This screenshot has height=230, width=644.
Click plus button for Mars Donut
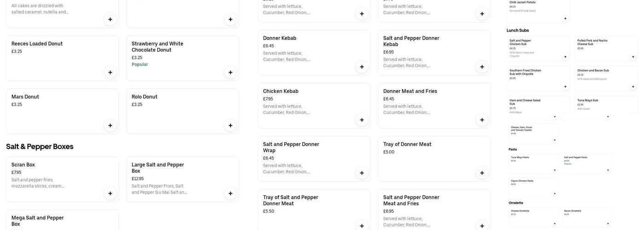pos(110,126)
